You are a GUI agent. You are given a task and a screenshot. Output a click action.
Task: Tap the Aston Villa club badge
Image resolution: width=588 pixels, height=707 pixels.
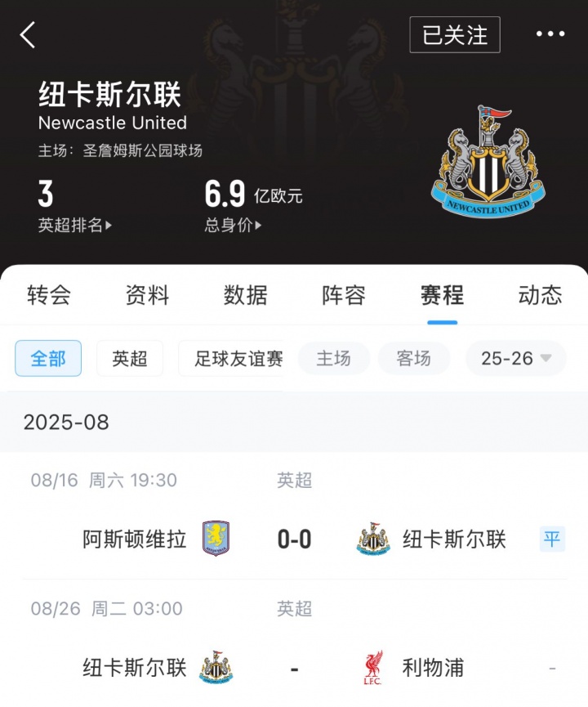(216, 539)
